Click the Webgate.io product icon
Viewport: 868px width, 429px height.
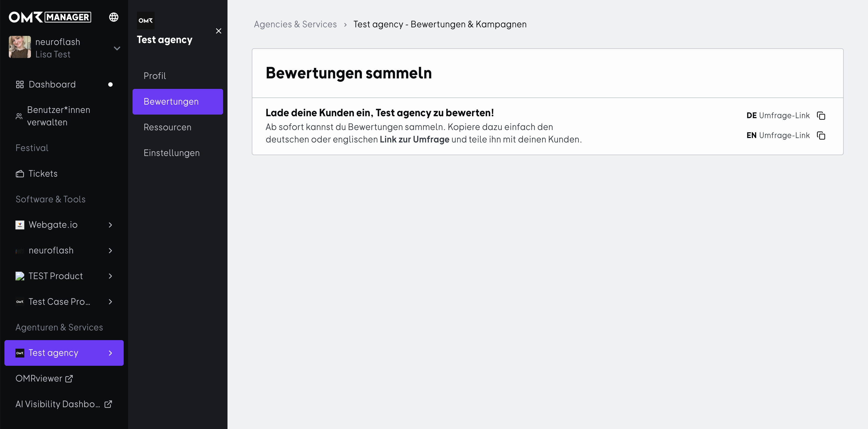[x=20, y=225]
